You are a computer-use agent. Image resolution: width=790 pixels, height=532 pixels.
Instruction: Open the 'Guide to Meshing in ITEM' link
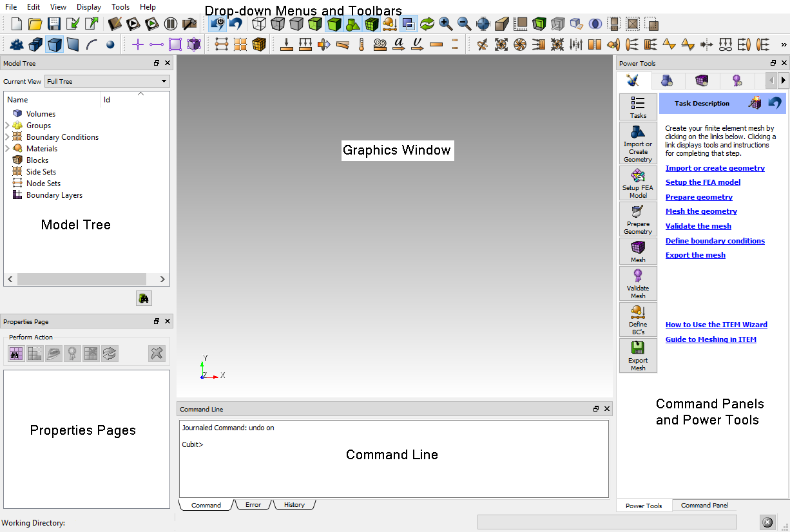pyautogui.click(x=710, y=339)
